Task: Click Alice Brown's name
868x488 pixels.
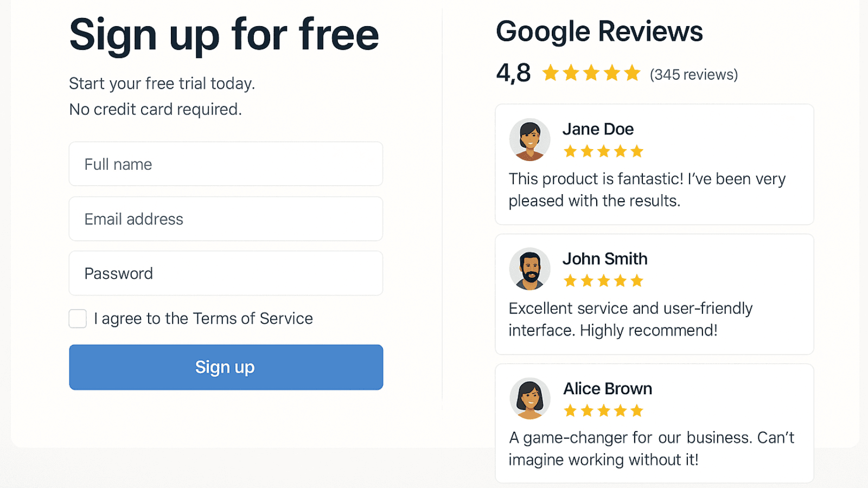Action: coord(607,388)
